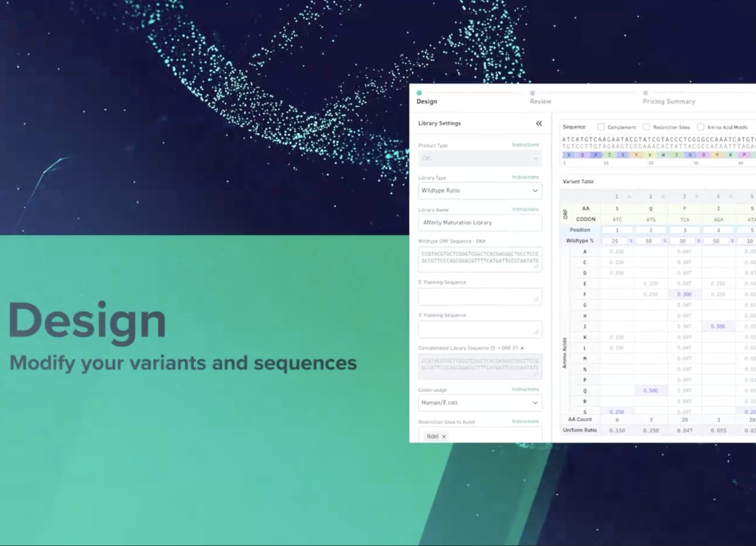Click Instructions beside Codon usage
The width and height of the screenshot is (756, 546).
(525, 389)
